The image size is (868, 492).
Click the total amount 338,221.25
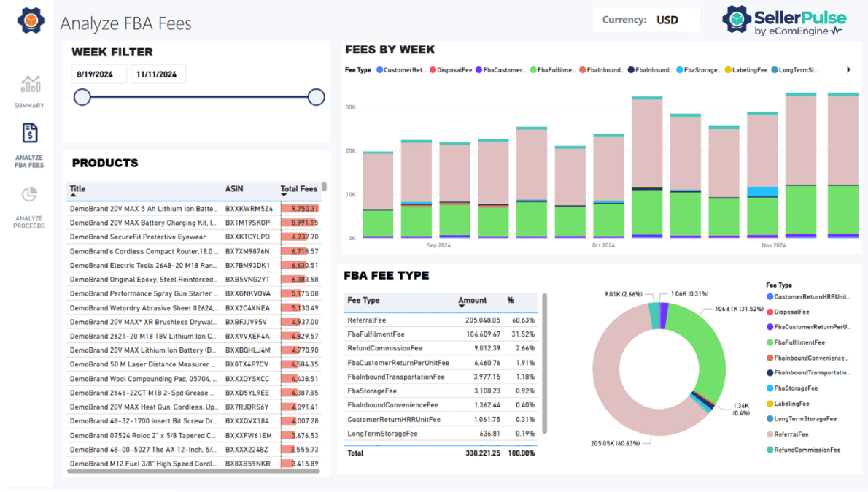483,453
